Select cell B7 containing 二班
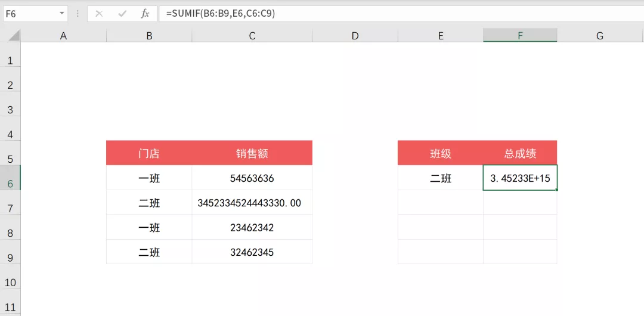Image resolution: width=644 pixels, height=316 pixels. (x=149, y=202)
